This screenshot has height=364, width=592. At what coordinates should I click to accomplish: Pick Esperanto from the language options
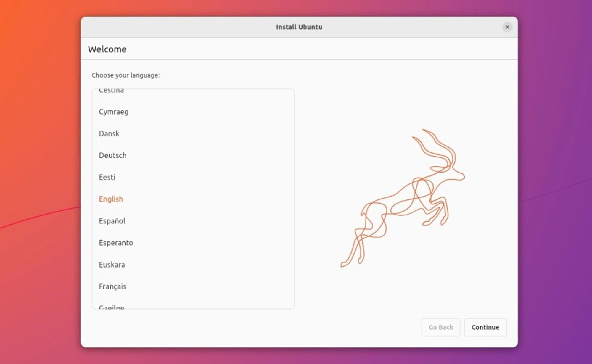(116, 243)
